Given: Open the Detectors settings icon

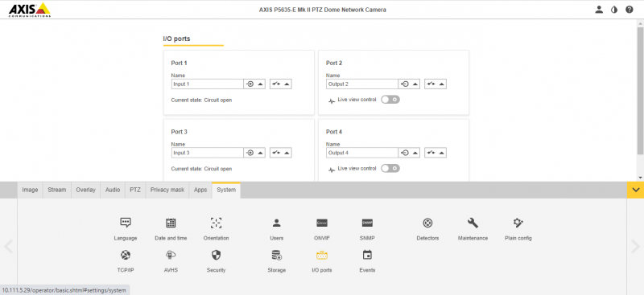Looking at the screenshot, I should [427, 223].
